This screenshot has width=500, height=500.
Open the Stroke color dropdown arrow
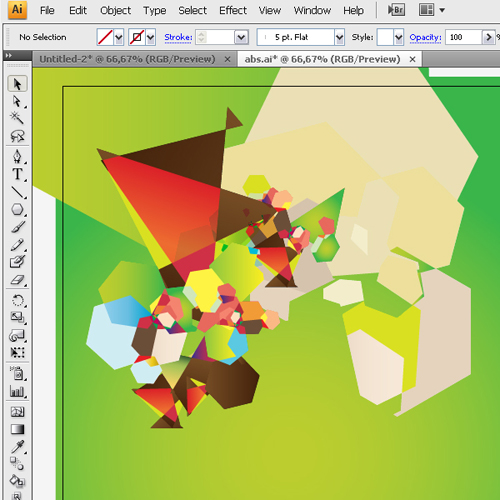(x=151, y=37)
